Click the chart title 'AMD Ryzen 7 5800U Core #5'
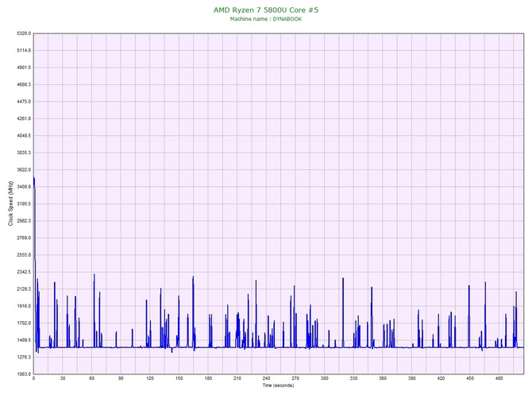 tap(266, 10)
